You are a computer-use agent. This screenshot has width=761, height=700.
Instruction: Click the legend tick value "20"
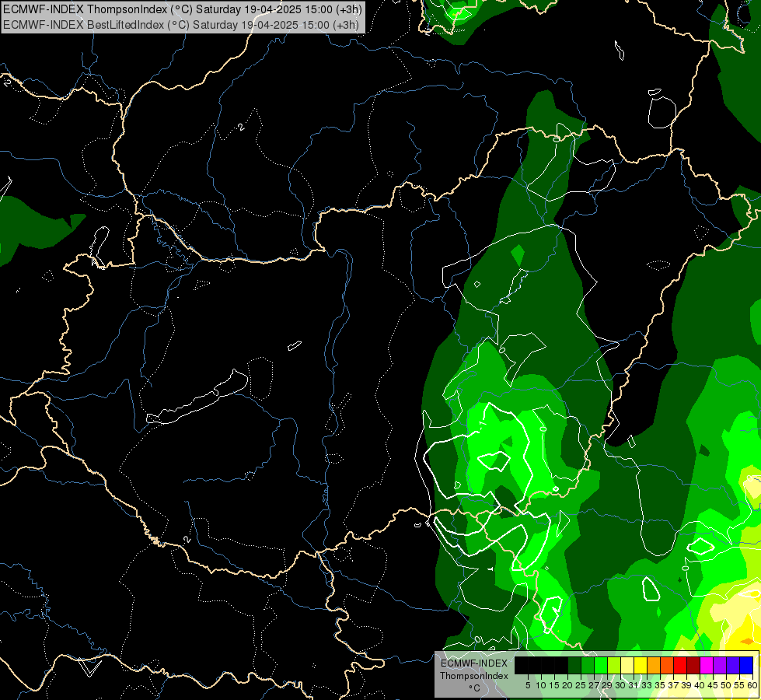point(567,685)
